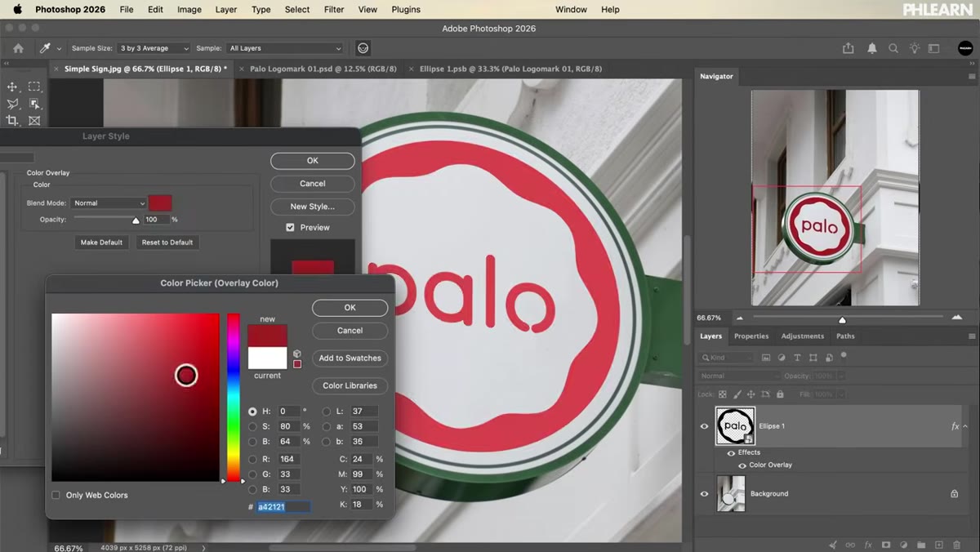This screenshot has height=552, width=980.
Task: Open the notifications bell icon
Action: point(871,48)
